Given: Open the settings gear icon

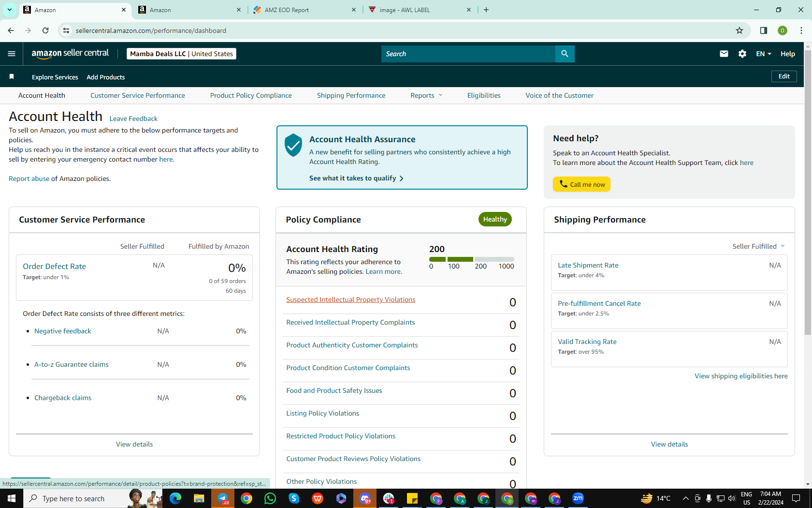Looking at the screenshot, I should [742, 54].
